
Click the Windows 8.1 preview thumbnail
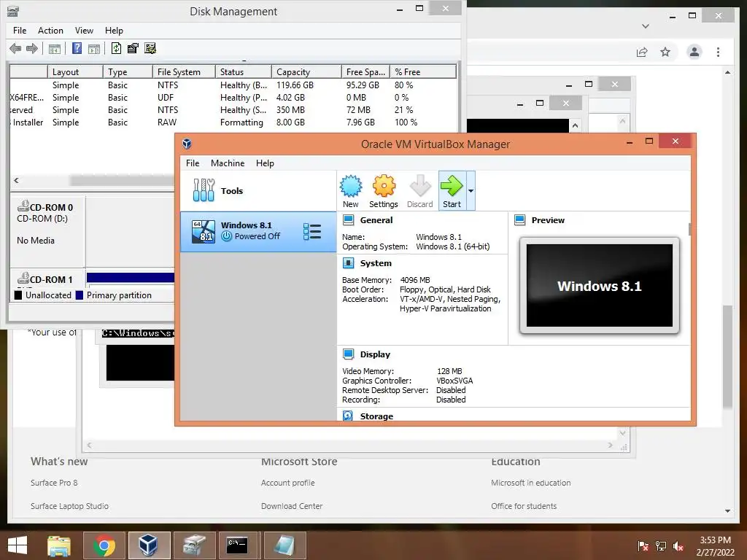600,286
